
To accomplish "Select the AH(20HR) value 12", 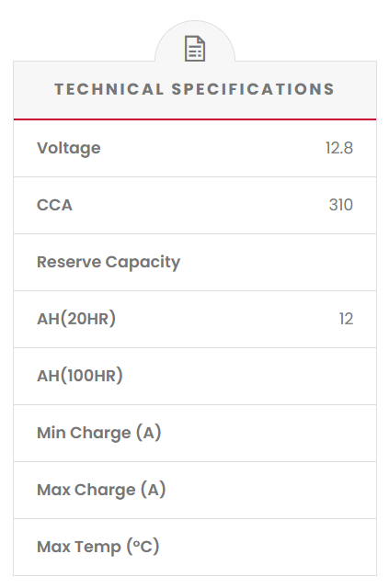I will [x=346, y=319].
